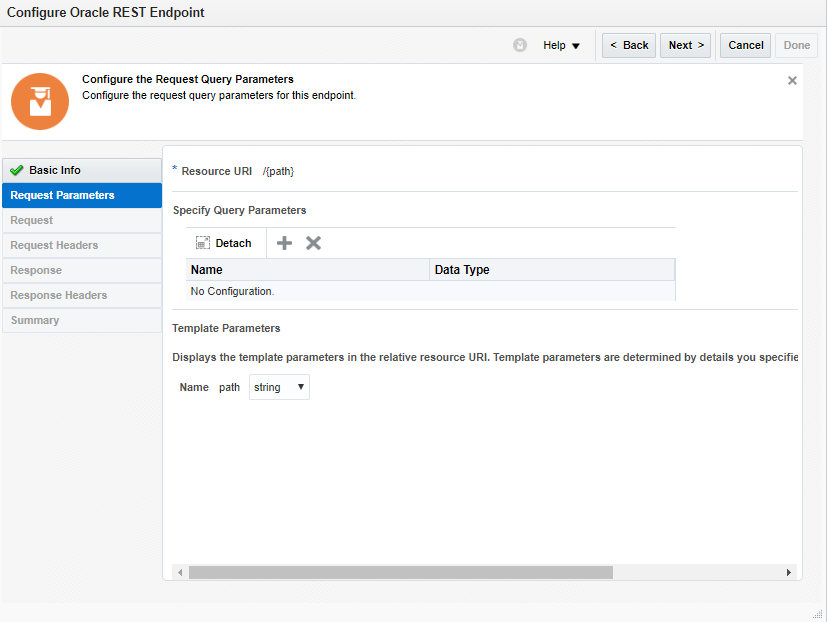Viewport: 827px width, 622px height.
Task: Click the delete query parameter X icon
Action: 313,243
